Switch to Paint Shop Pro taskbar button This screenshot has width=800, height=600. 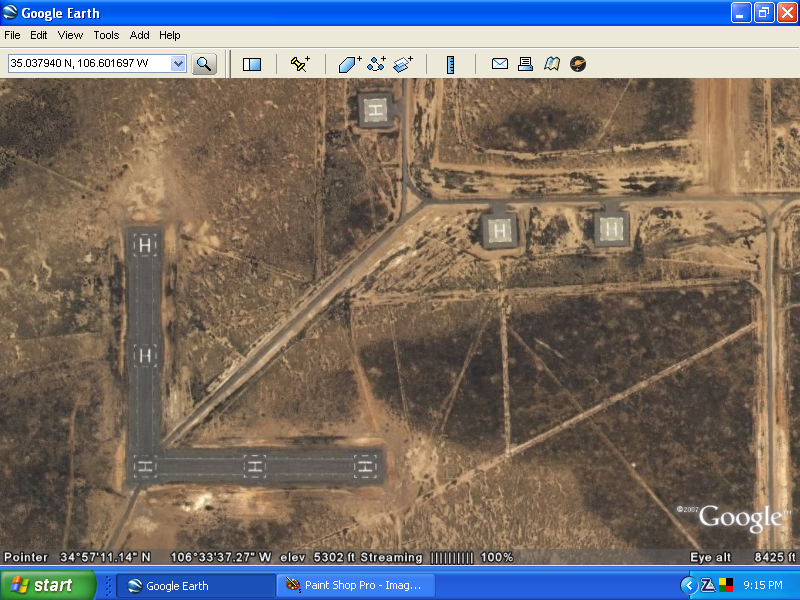click(356, 586)
